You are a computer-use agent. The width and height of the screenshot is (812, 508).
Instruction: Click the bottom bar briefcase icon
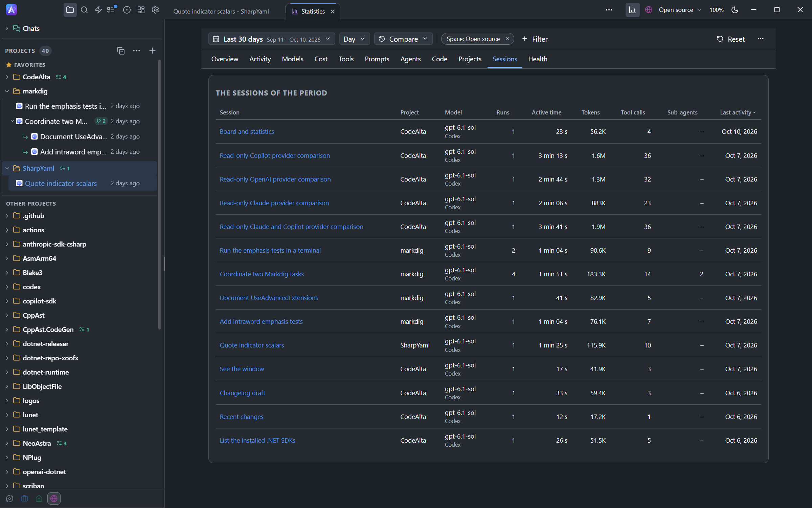point(24,499)
